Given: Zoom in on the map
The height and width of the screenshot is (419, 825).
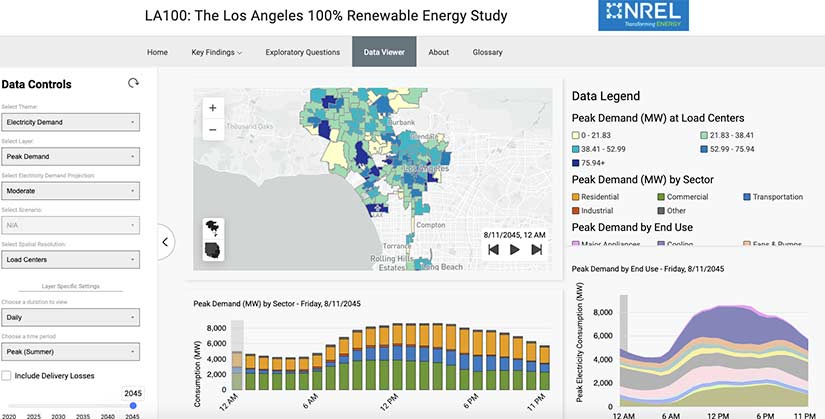Looking at the screenshot, I should click(x=213, y=108).
